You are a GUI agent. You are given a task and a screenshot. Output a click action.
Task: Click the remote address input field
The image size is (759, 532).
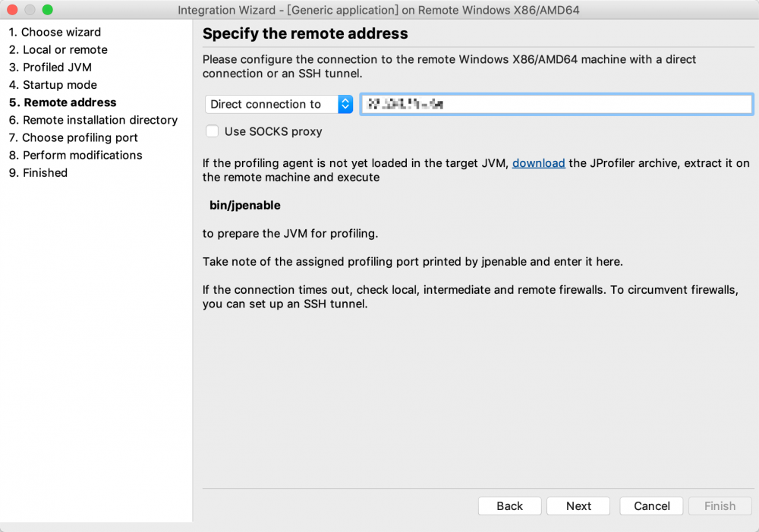pyautogui.click(x=556, y=104)
